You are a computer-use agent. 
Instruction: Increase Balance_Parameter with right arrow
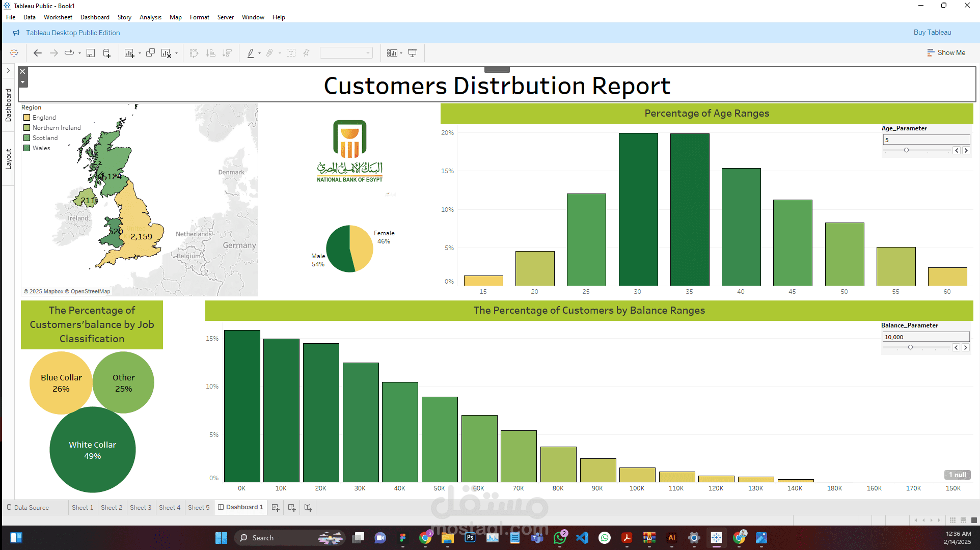[x=965, y=347]
